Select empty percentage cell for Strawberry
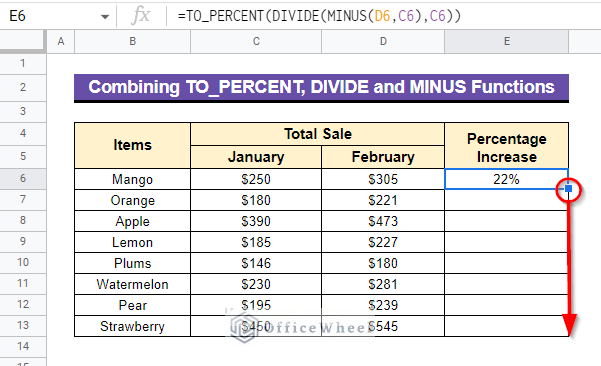 pyautogui.click(x=506, y=326)
